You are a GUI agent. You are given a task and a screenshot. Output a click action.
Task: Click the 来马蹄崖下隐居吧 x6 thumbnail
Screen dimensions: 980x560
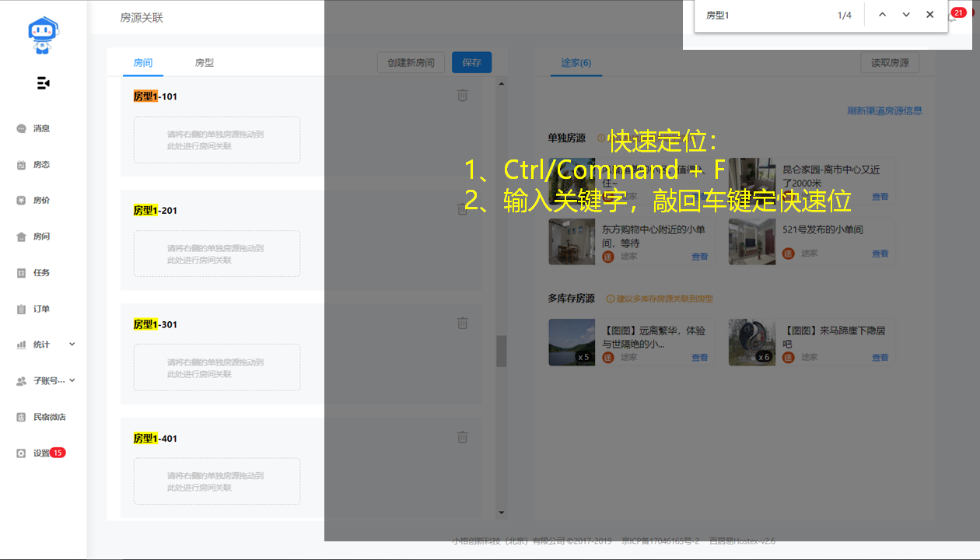click(x=752, y=342)
